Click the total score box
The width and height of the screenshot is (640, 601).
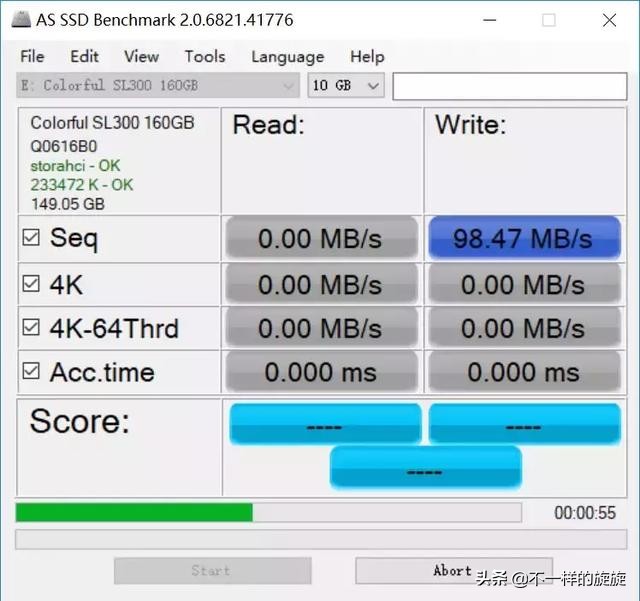[x=425, y=467]
